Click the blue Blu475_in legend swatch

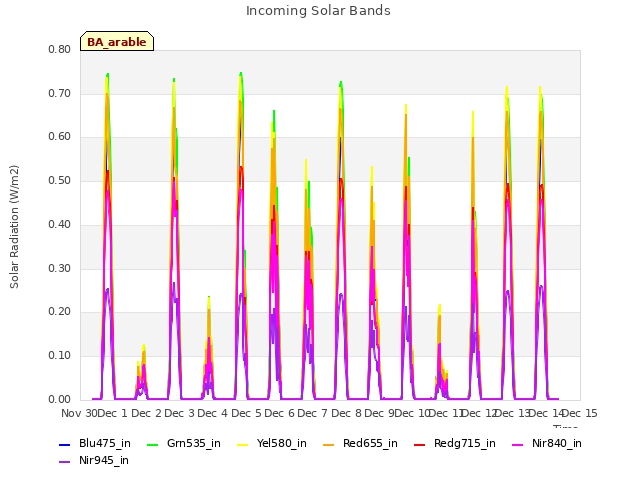65,444
